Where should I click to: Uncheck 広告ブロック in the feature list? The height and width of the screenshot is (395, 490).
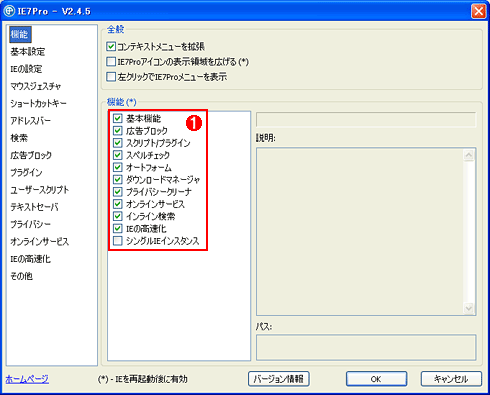(117, 130)
